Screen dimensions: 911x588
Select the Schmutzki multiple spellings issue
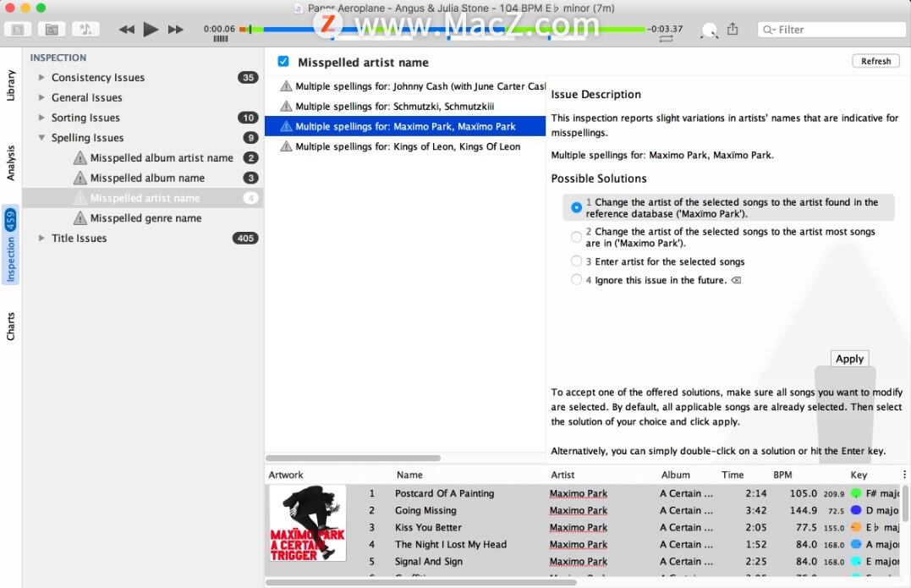[x=405, y=107]
